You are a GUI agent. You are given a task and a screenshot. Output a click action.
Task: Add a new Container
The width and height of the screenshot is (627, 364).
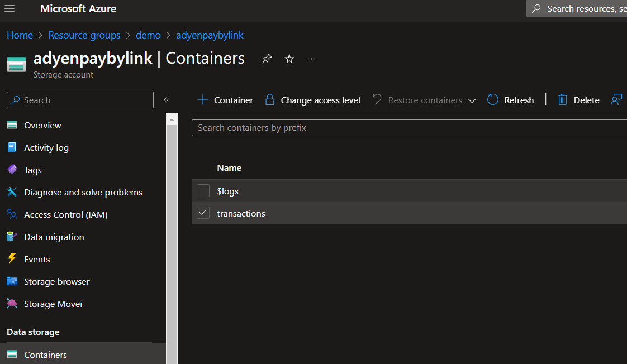[x=226, y=100]
